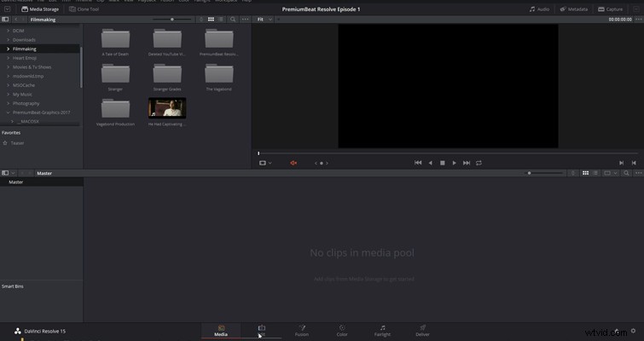Switch media storage to list view
The image size is (644, 341).
(221, 20)
